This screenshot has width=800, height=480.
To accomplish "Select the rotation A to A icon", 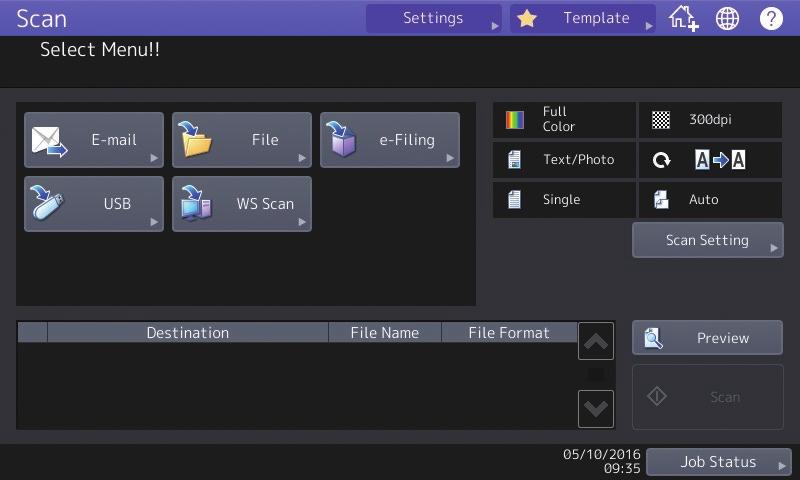I will tap(720, 160).
